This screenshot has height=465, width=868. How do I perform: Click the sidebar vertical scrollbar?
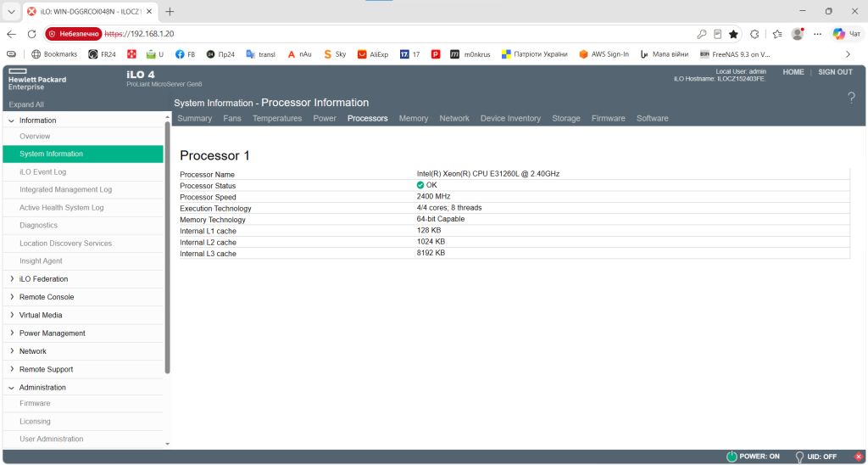tap(168, 247)
